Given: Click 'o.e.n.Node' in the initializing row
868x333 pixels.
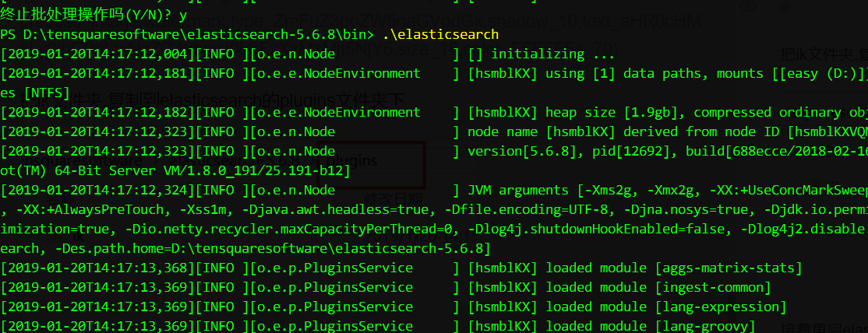Looking at the screenshot, I should 296,54.
